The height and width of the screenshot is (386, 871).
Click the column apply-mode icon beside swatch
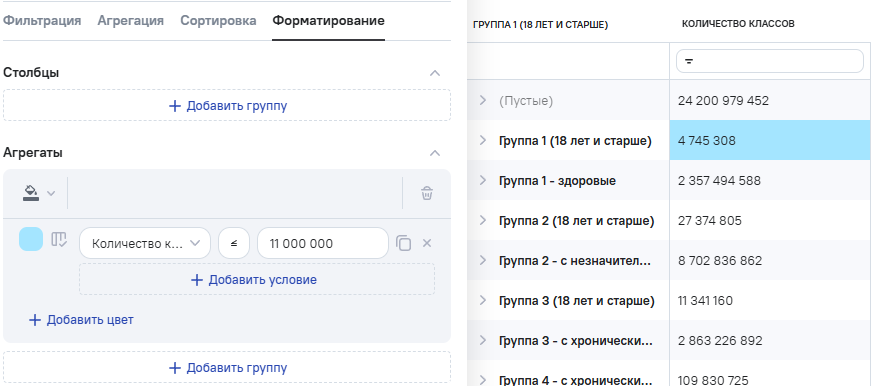coord(59,240)
